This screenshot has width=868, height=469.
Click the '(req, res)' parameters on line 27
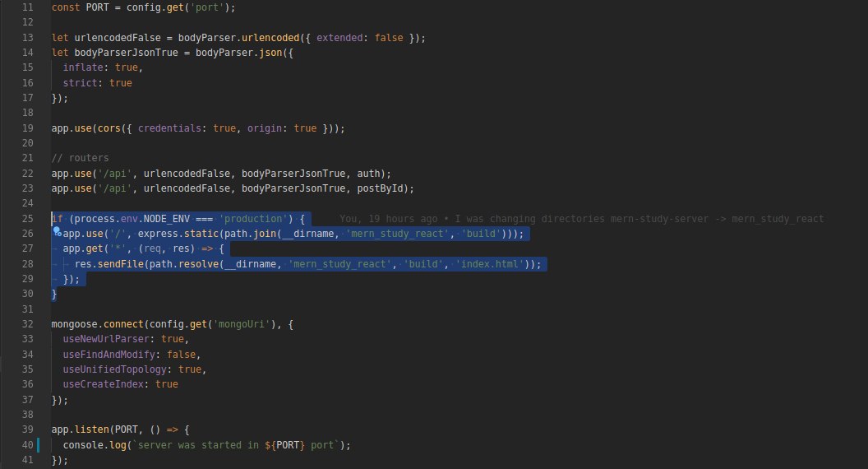click(x=167, y=248)
